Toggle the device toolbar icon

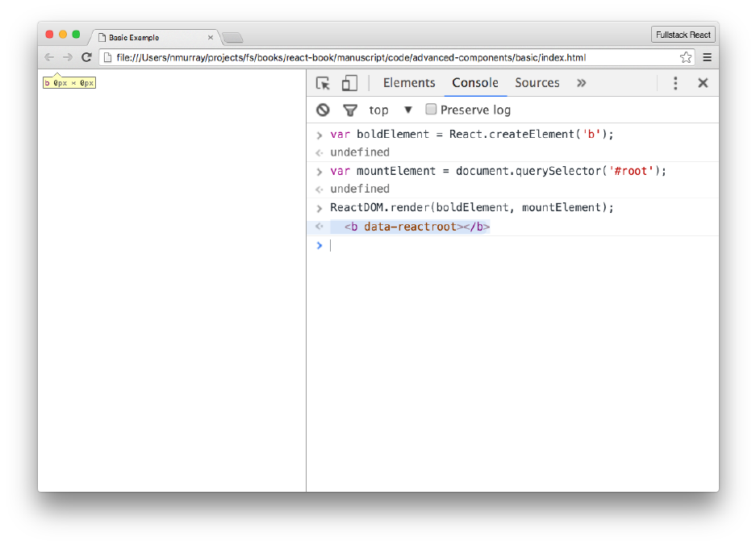point(349,83)
